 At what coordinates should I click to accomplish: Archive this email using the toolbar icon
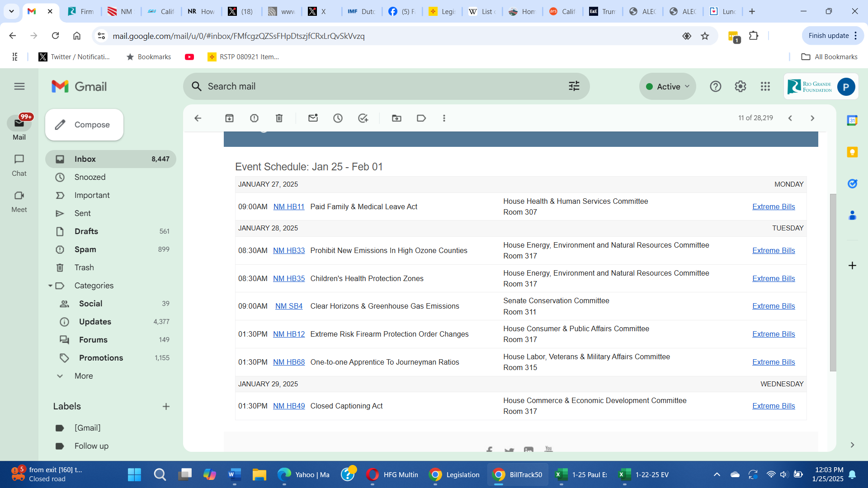229,118
